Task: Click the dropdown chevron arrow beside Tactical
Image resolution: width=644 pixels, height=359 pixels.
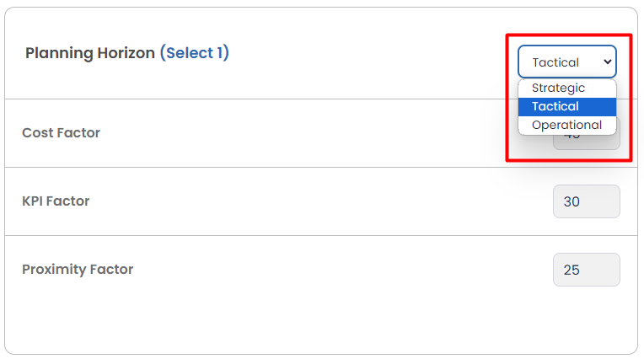Action: point(607,62)
